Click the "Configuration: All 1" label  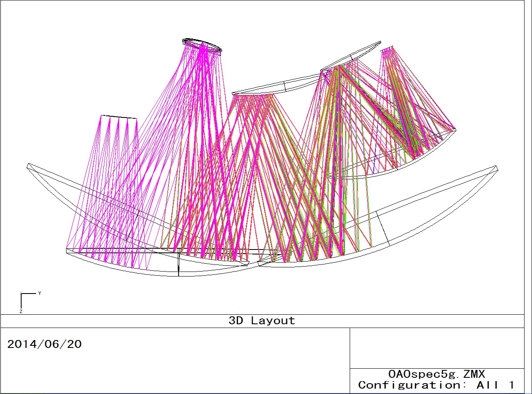coord(436,385)
